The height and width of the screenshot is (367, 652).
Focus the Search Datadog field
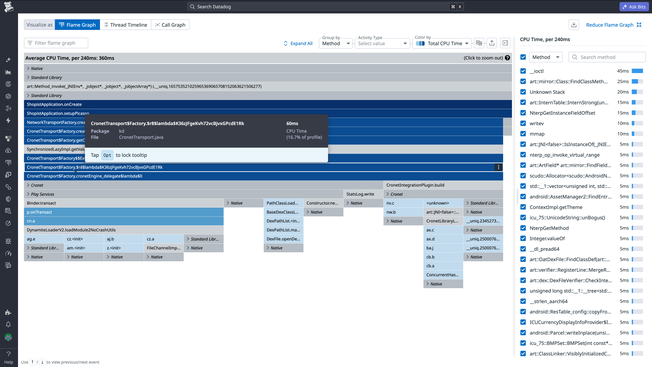click(x=325, y=7)
